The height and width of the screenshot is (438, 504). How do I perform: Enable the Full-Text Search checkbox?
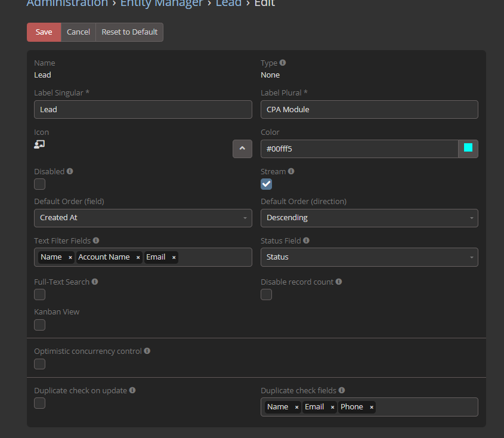[x=40, y=295]
